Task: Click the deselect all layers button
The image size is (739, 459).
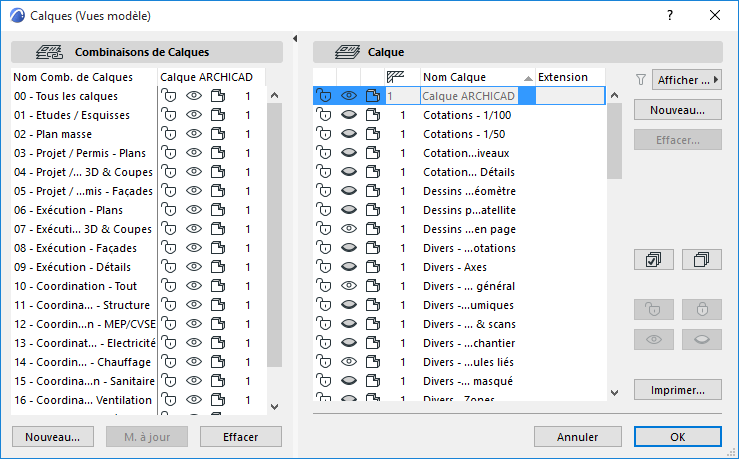Action: [701, 259]
